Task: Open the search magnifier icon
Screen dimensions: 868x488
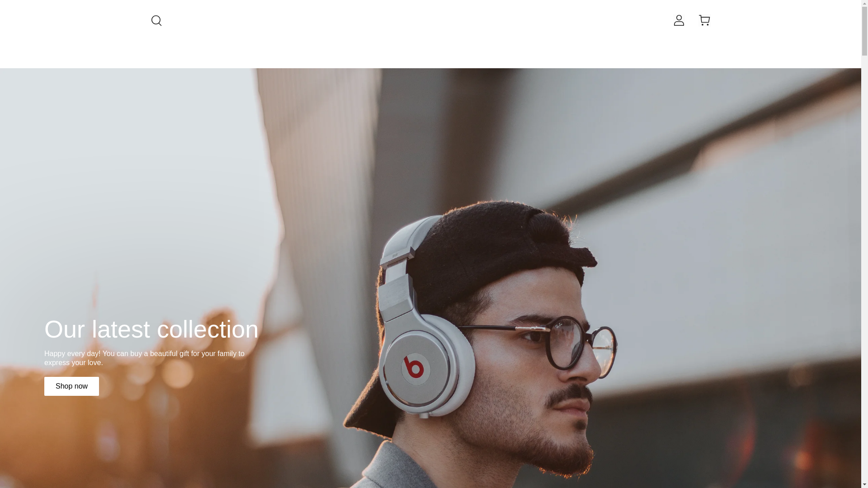Action: [156, 20]
